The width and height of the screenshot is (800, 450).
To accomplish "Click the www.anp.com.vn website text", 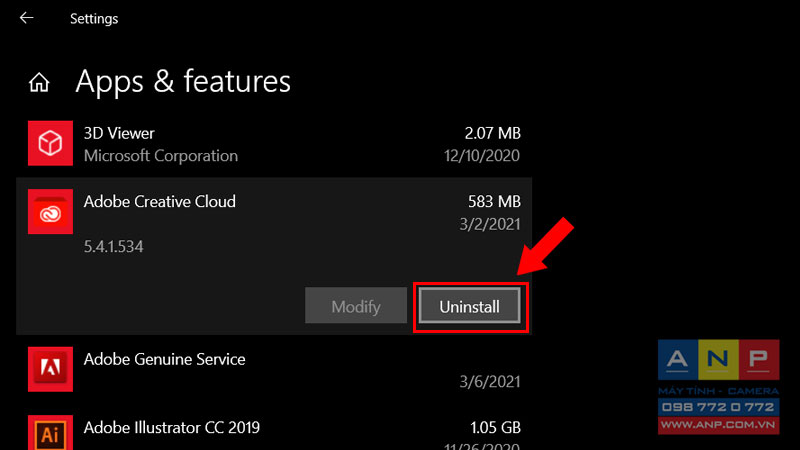I will [x=718, y=425].
